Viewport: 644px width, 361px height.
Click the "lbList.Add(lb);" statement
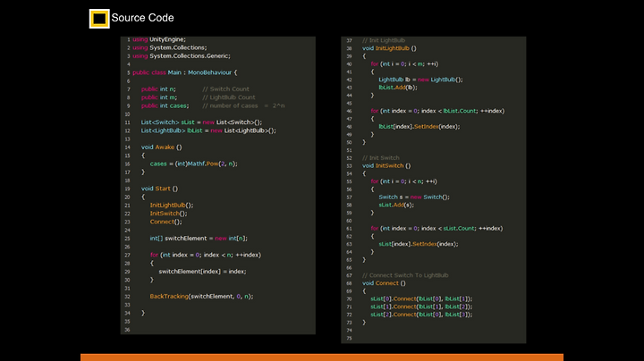tap(398, 87)
